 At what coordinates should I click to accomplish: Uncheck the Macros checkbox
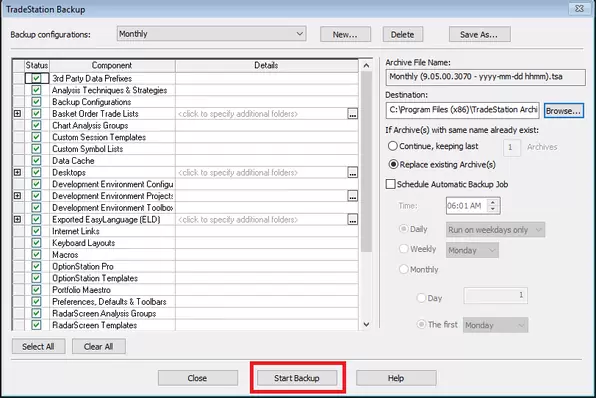36,255
